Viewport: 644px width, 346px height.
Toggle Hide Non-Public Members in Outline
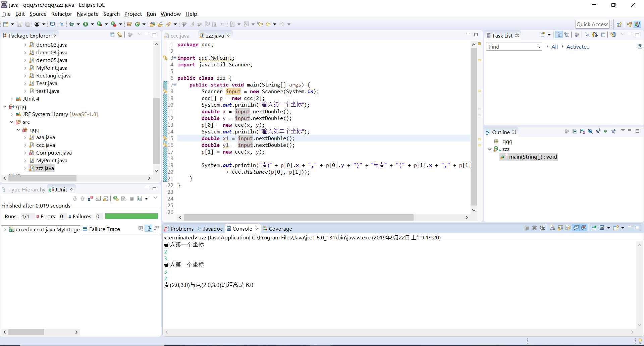605,131
